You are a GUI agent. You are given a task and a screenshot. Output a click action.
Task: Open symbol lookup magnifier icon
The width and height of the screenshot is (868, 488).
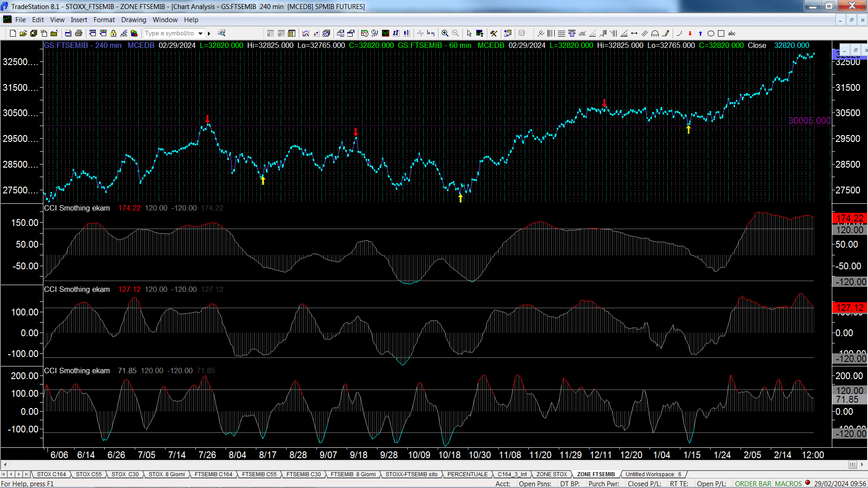[x=222, y=33]
